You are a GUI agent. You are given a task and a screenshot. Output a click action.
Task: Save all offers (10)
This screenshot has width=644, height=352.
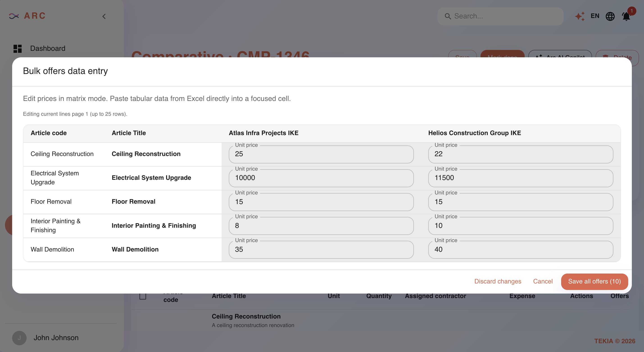tap(594, 281)
